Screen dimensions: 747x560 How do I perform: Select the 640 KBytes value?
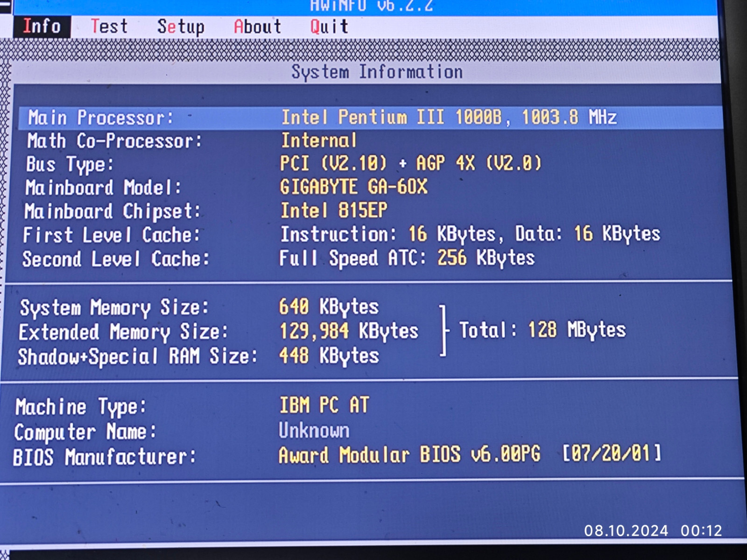pyautogui.click(x=329, y=307)
